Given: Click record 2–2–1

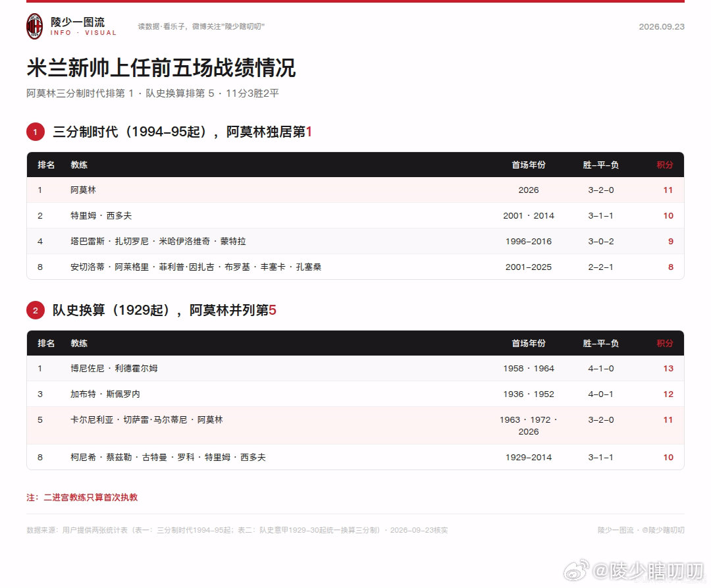Looking at the screenshot, I should pos(601,267).
